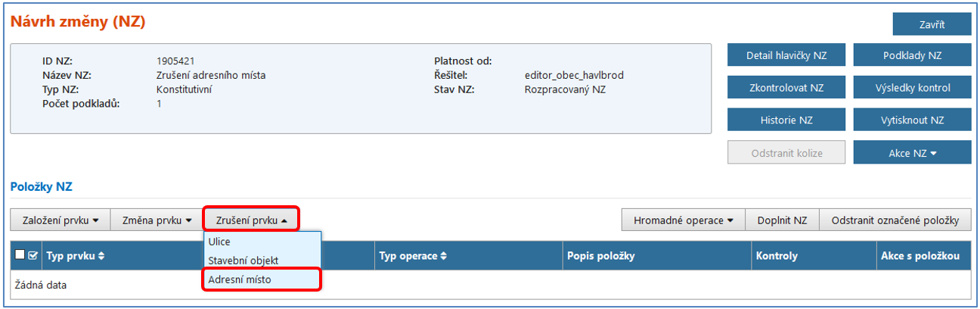Open the Hromadné operace dropdown
The image size is (980, 309).
(x=683, y=220)
